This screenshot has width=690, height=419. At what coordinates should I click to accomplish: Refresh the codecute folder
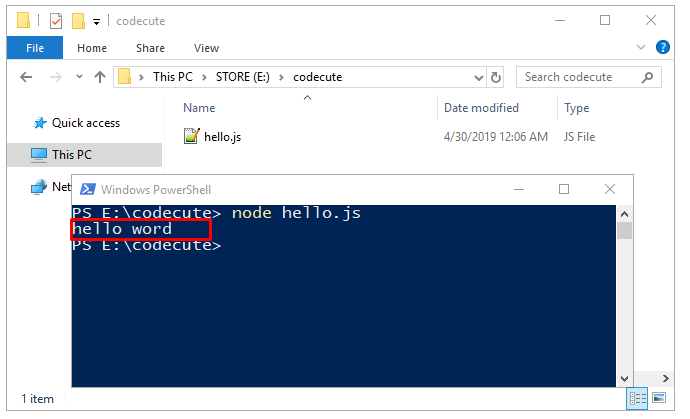(496, 77)
